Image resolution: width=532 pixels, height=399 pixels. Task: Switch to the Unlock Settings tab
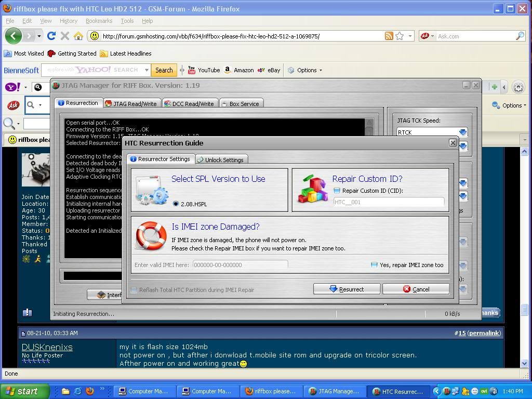pyautogui.click(x=221, y=159)
